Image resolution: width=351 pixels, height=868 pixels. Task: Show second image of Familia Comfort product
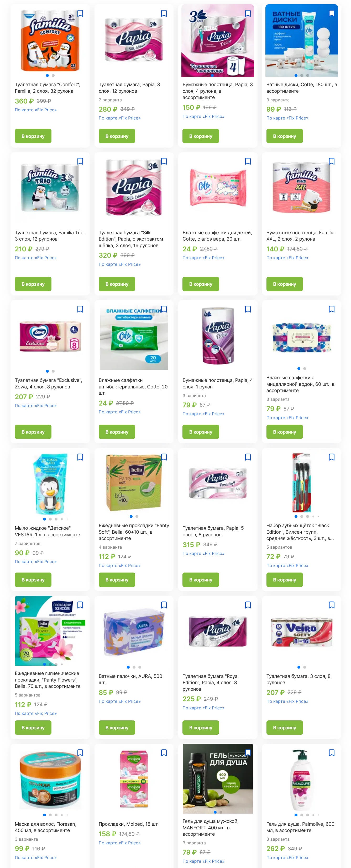pyautogui.click(x=53, y=75)
